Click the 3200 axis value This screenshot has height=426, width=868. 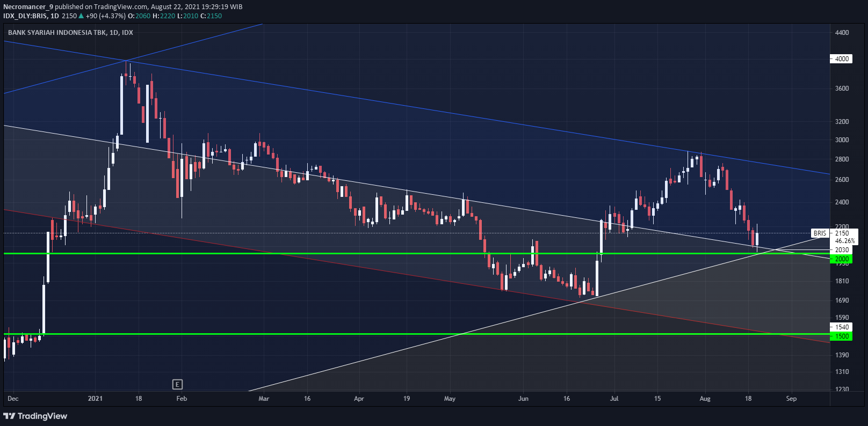(x=842, y=121)
